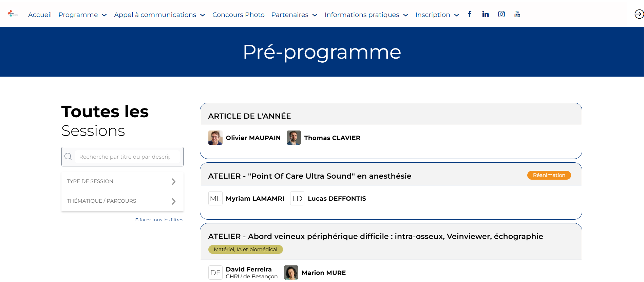644x282 pixels.
Task: Open the Concours Photo page
Action: click(238, 15)
